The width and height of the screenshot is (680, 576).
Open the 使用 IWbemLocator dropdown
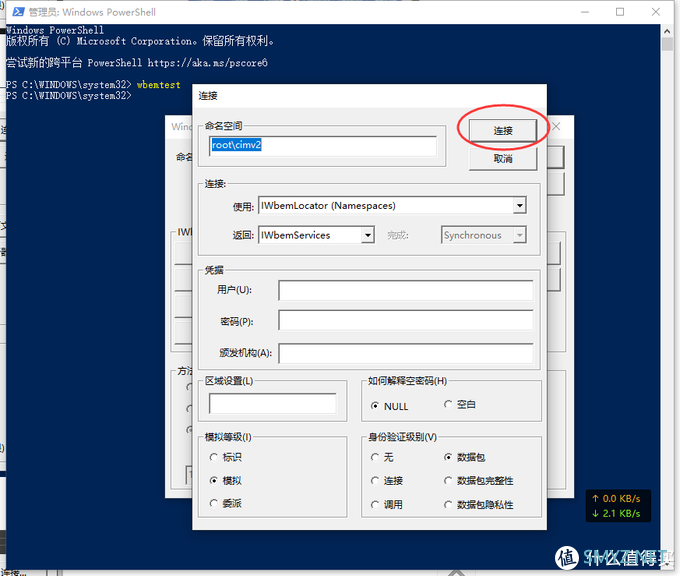point(520,206)
